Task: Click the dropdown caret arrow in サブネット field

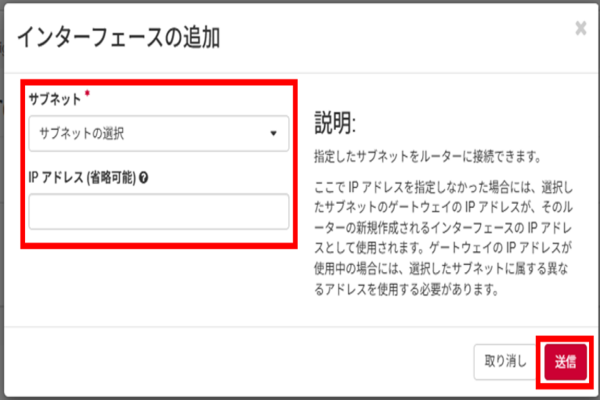Action: 273,133
